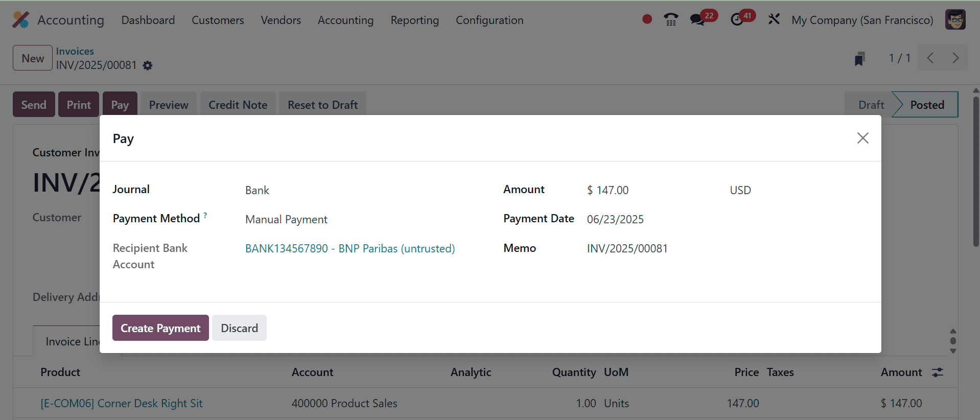Click the 1.00 quantity cell
Viewport: 980px width, 420px height.
pyautogui.click(x=586, y=403)
